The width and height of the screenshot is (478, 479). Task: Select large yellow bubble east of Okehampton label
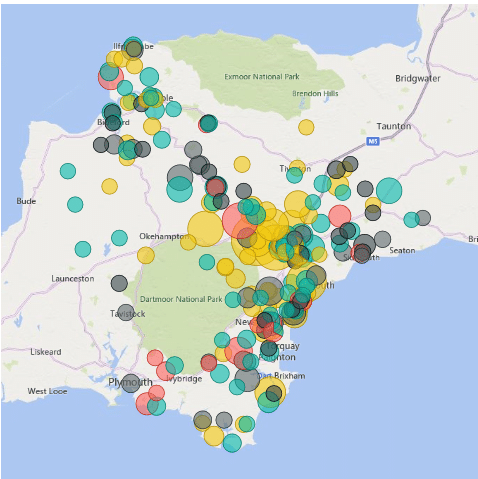[205, 229]
